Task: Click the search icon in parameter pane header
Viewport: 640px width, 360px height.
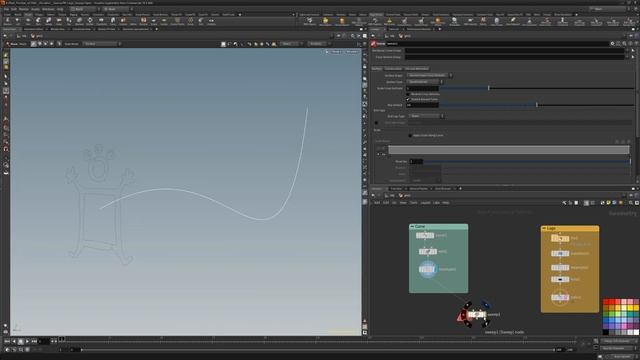Action: coord(624,43)
